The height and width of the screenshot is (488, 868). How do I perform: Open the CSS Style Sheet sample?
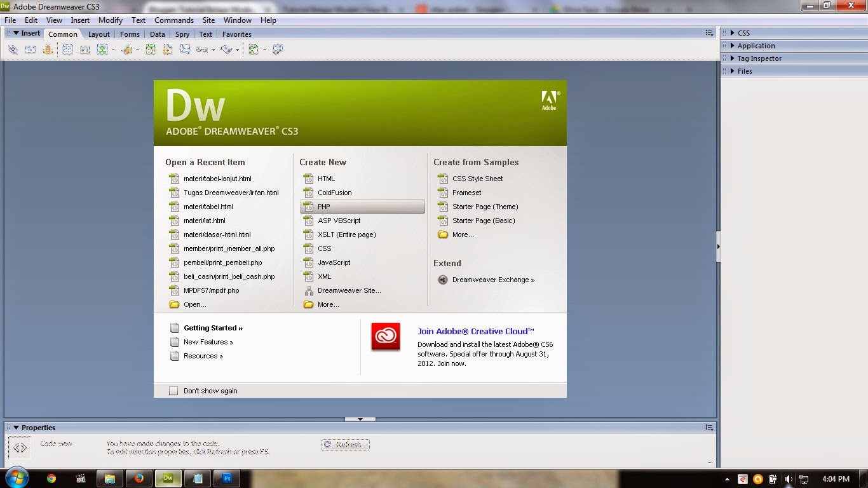pyautogui.click(x=477, y=179)
